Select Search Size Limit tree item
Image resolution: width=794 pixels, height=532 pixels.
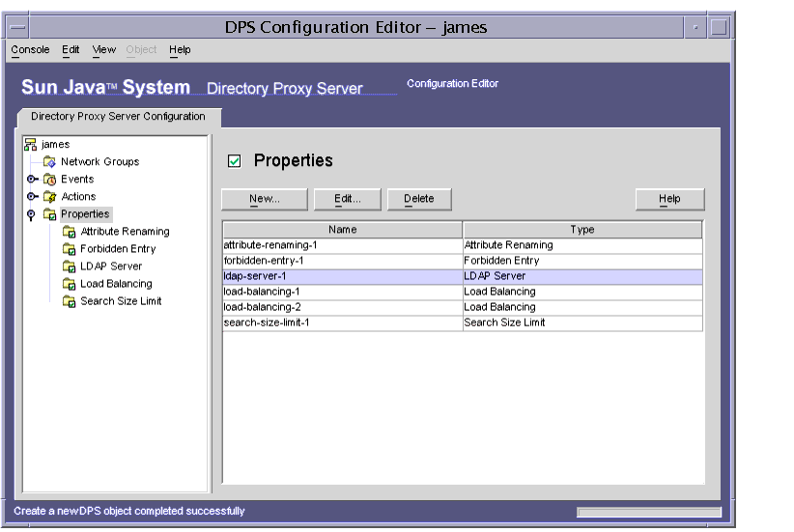tap(121, 301)
